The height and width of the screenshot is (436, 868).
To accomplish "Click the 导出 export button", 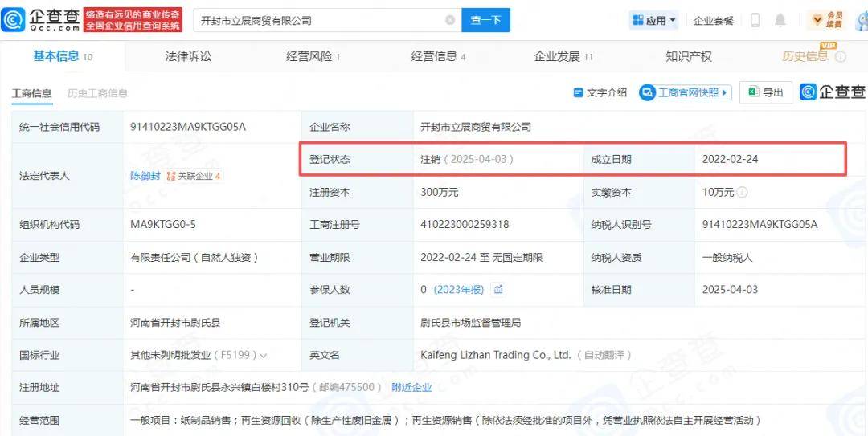I will [x=765, y=93].
